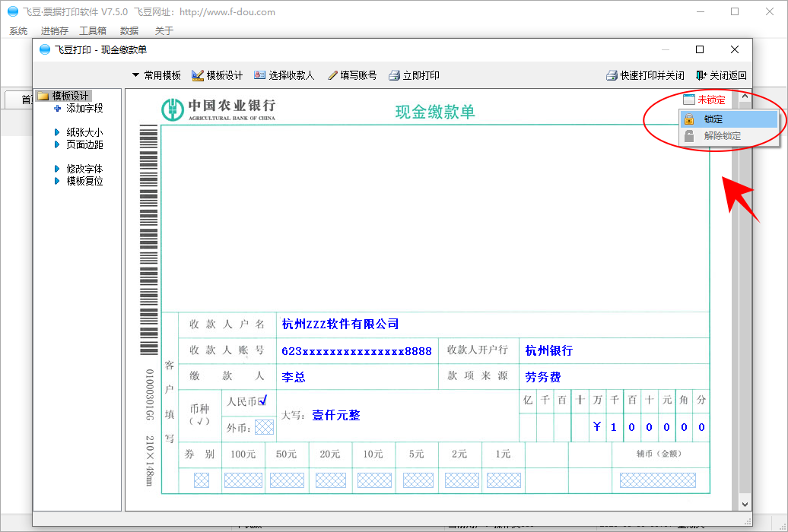Click the 填写账号 pencil icon
The width and height of the screenshot is (788, 532).
332,75
